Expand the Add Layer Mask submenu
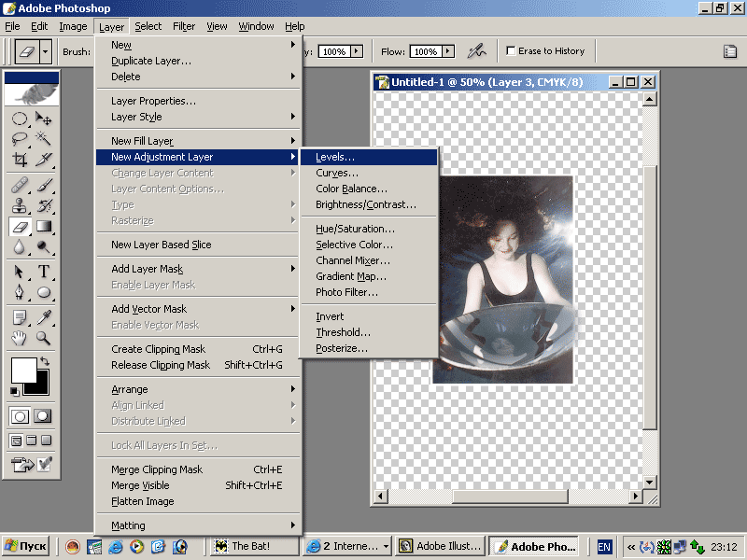The height and width of the screenshot is (560, 747). pos(199,269)
